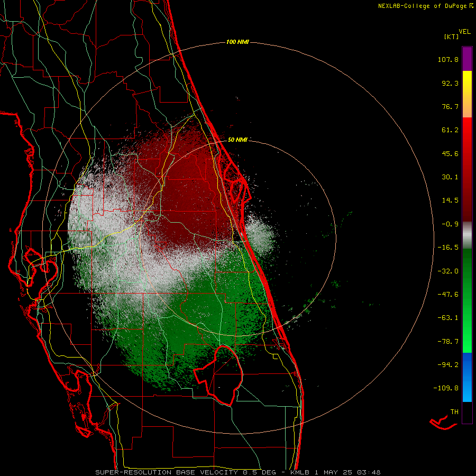The image size is (476, 476).
Task: Select the 30.1 scale value
Action: coord(450,177)
